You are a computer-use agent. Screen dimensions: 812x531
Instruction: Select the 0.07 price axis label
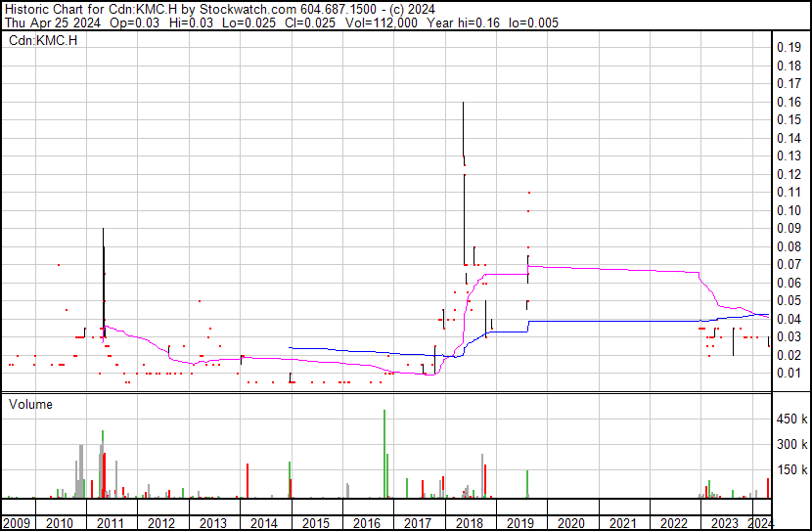[789, 264]
